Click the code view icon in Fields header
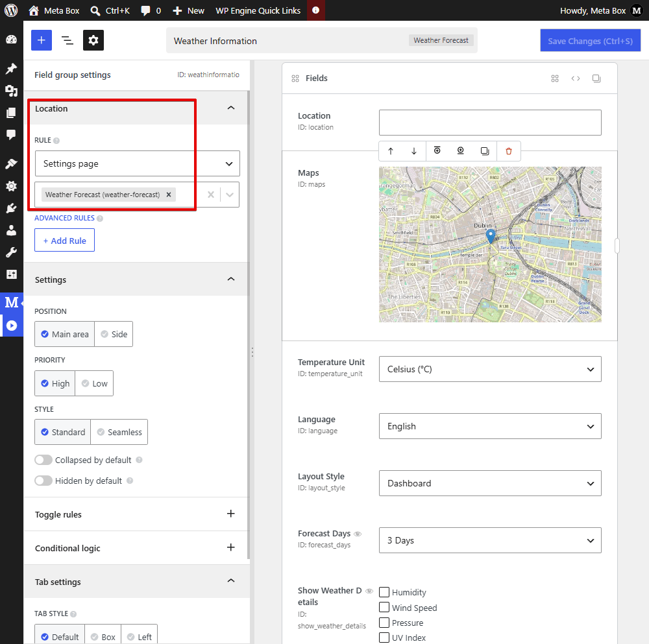 pos(575,78)
